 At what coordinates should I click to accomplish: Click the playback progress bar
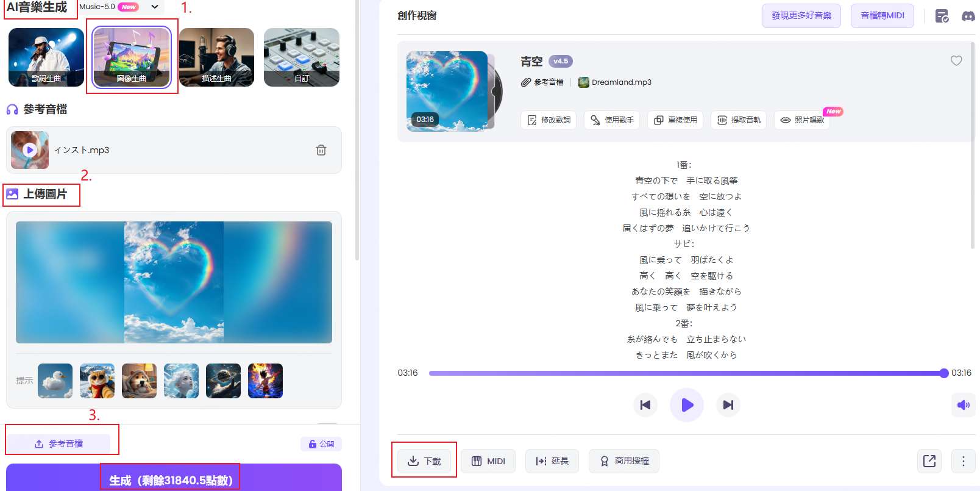pos(686,373)
